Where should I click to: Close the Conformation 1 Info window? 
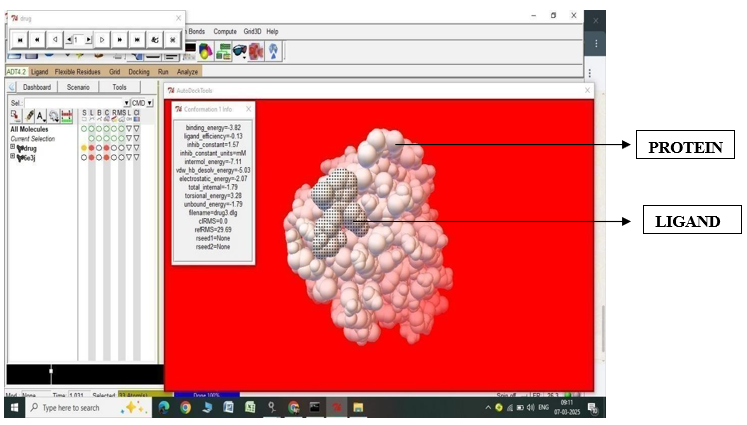(x=249, y=108)
